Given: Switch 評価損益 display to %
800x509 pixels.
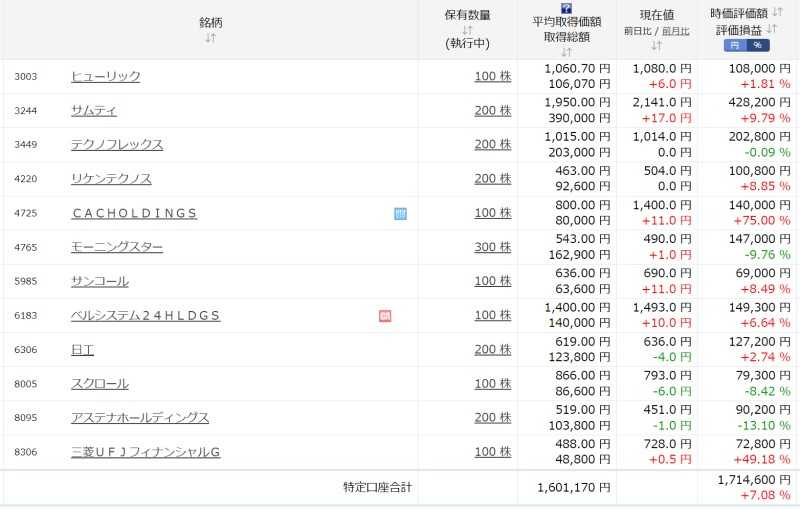Looking at the screenshot, I should 758,45.
